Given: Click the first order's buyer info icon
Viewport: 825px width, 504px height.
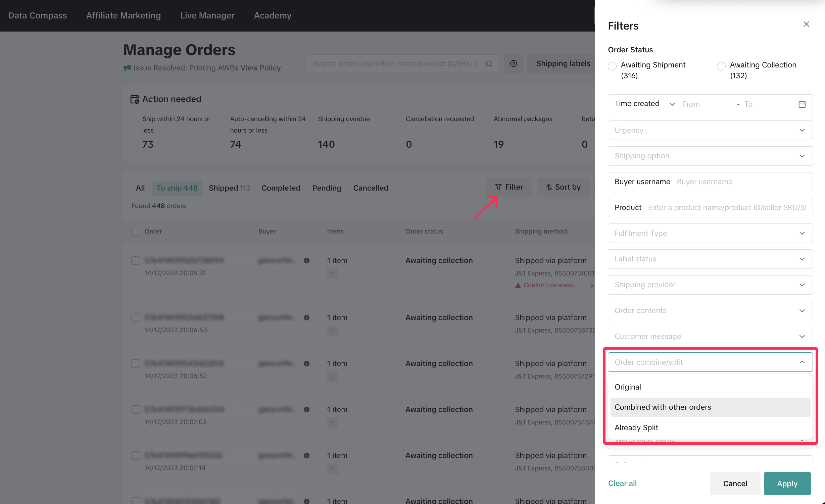Looking at the screenshot, I should [x=306, y=261].
